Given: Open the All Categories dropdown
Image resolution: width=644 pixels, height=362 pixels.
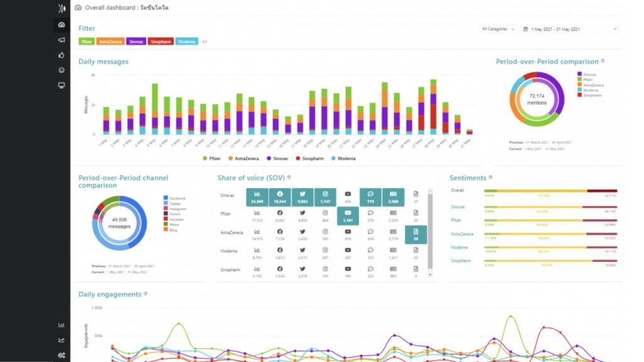Looking at the screenshot, I should (499, 29).
